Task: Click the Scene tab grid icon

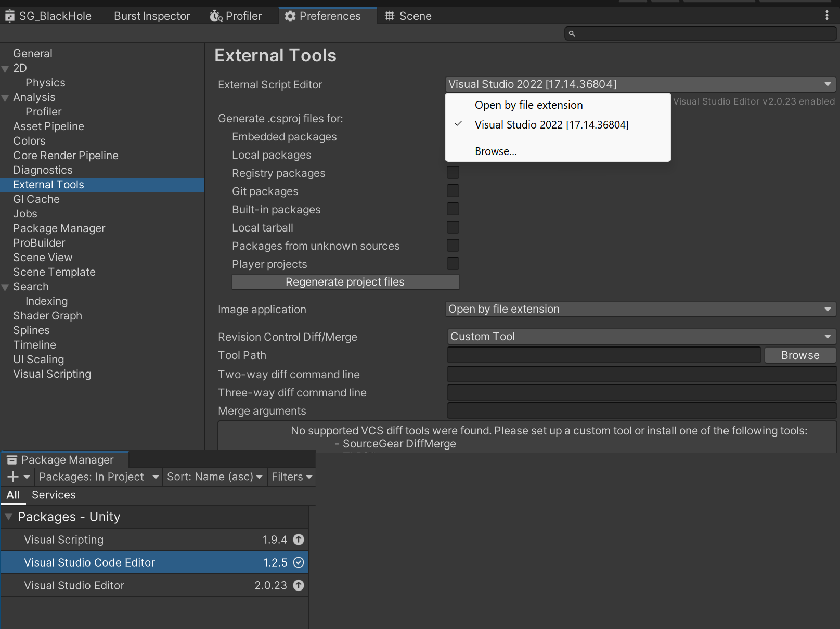Action: pos(390,16)
